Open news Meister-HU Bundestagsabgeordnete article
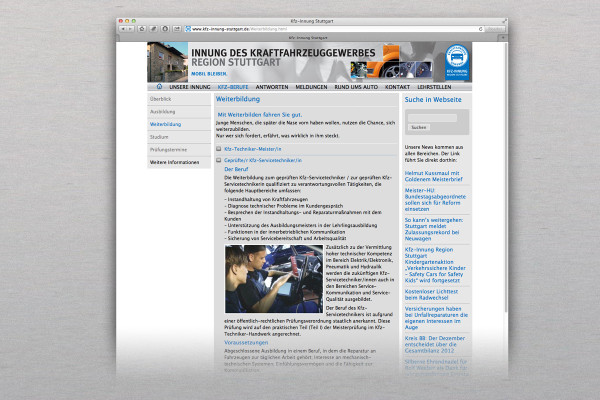The width and height of the screenshot is (600, 400). [435, 200]
